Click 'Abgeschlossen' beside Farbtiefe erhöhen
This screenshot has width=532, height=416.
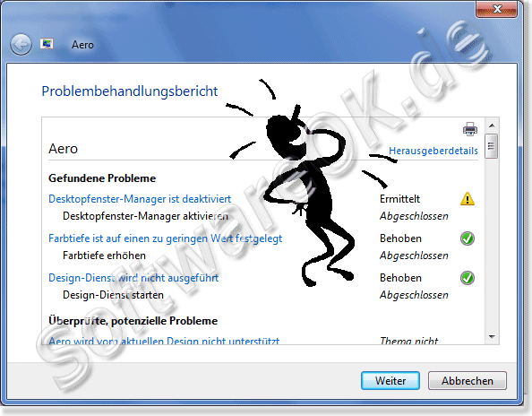414,256
